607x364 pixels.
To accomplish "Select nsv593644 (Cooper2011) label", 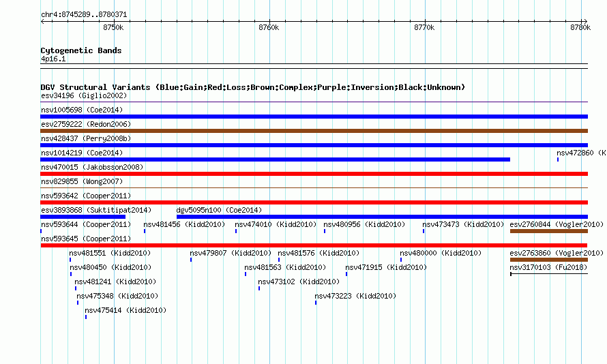I will click(x=86, y=224).
